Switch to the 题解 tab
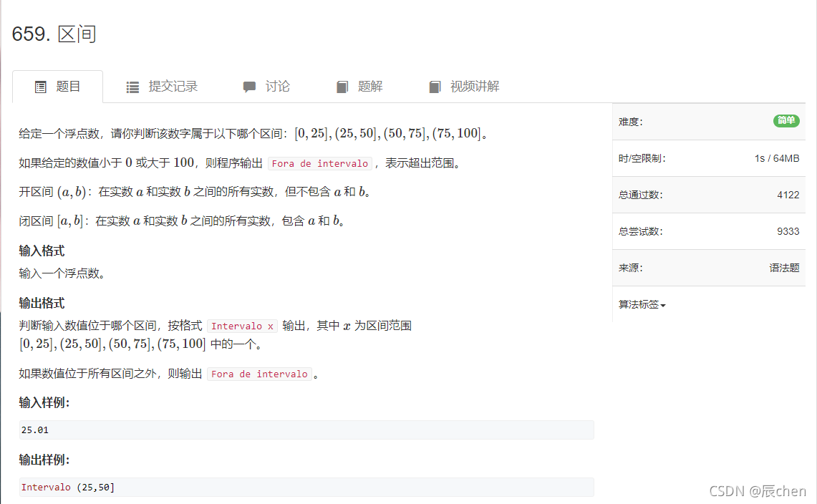This screenshot has width=817, height=504. (x=359, y=87)
